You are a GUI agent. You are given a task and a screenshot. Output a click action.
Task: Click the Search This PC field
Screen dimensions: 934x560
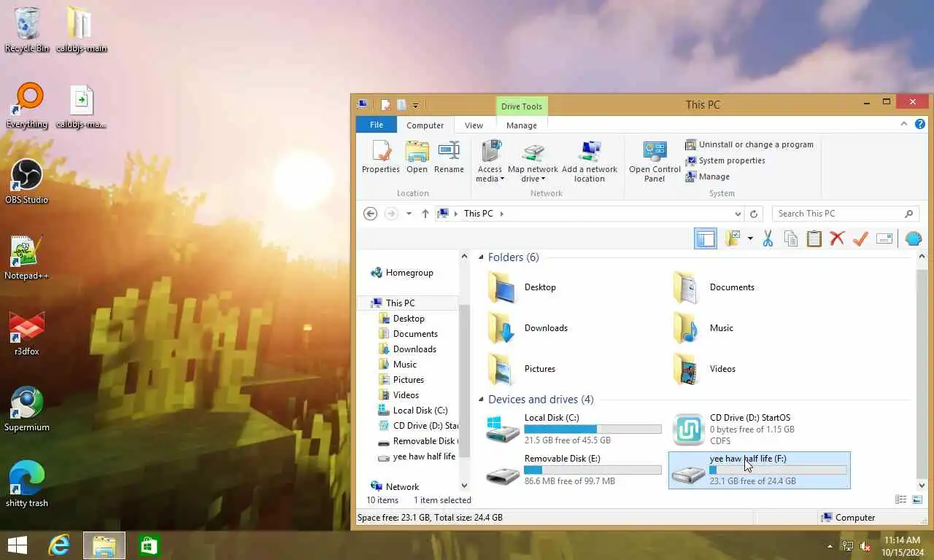click(x=844, y=214)
